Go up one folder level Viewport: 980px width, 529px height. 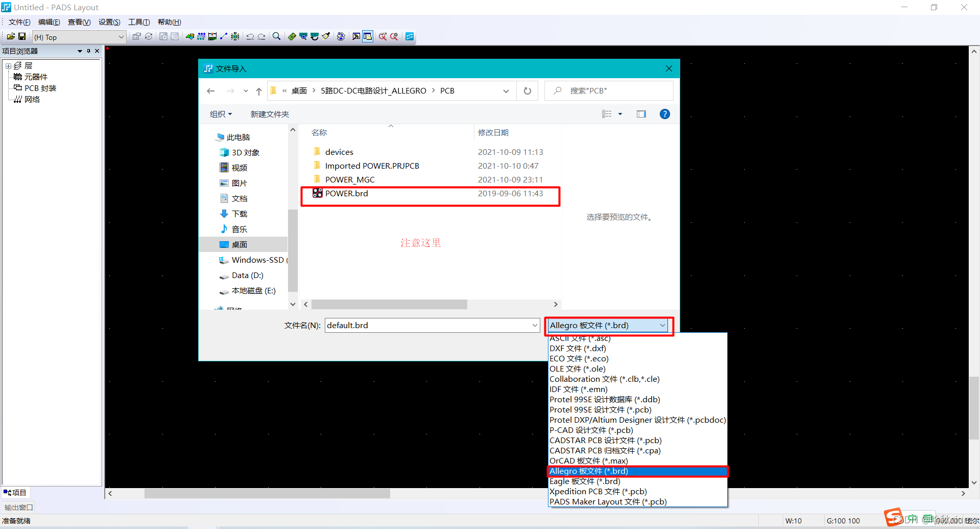tap(259, 91)
